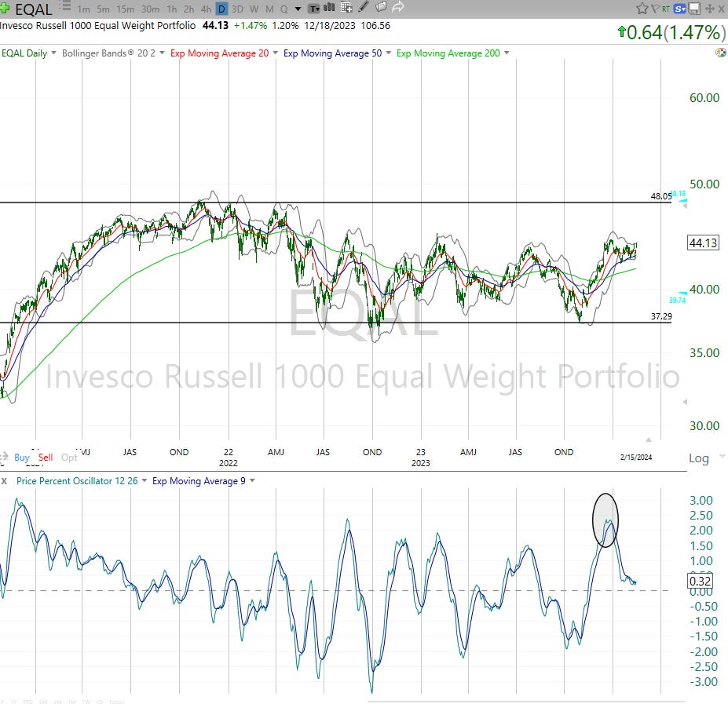Select the 1h time frame
The width and height of the screenshot is (728, 704).
tap(172, 9)
